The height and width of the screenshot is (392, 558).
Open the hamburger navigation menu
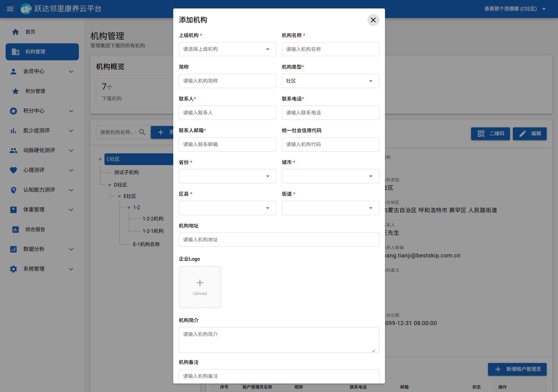click(10, 9)
